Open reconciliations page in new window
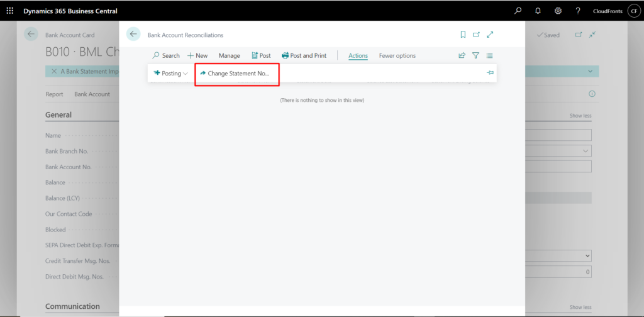Viewport: 644px width, 317px height. tap(476, 35)
